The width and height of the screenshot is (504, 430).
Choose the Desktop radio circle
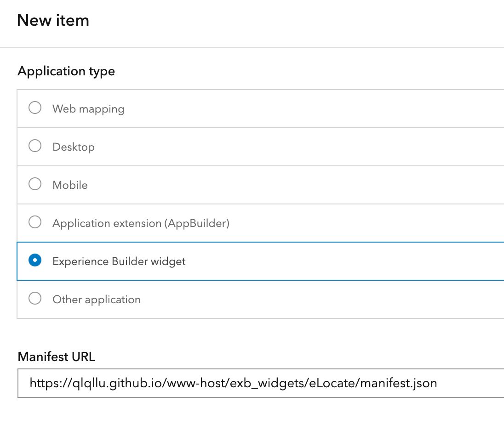[35, 146]
